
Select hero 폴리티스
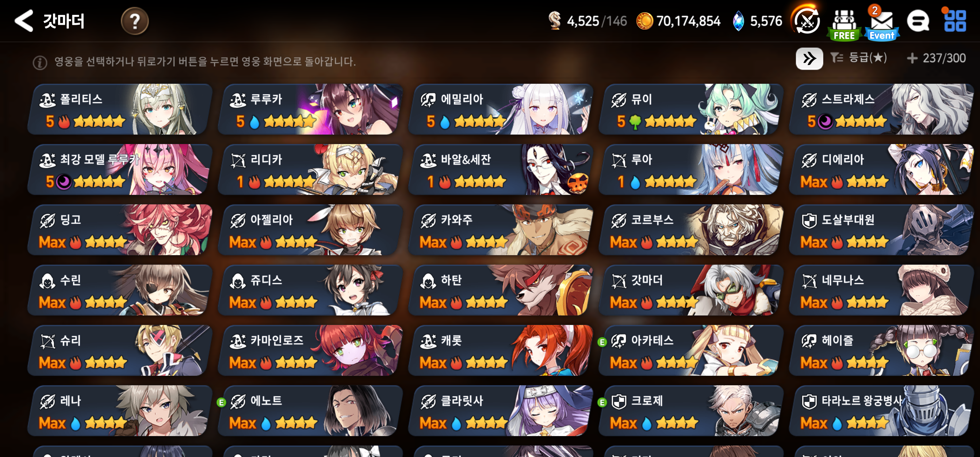(120, 109)
